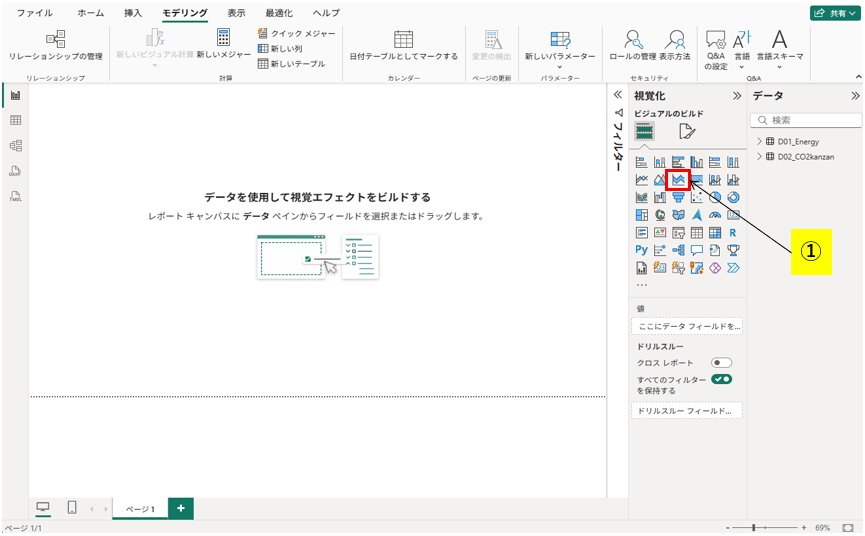The width and height of the screenshot is (865, 536).
Task: Click the 共有 button
Action: click(835, 13)
